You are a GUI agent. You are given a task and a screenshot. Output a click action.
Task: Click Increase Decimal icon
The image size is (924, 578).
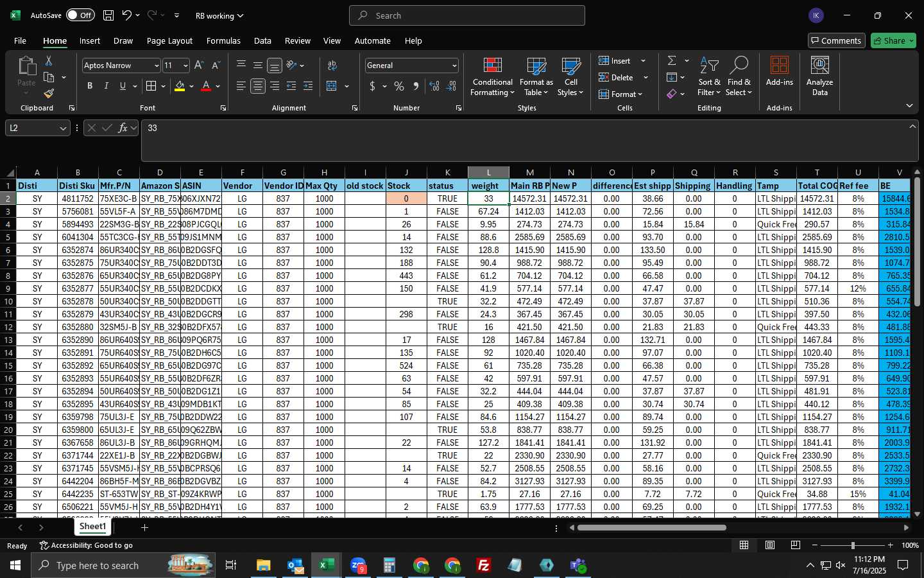pos(434,86)
